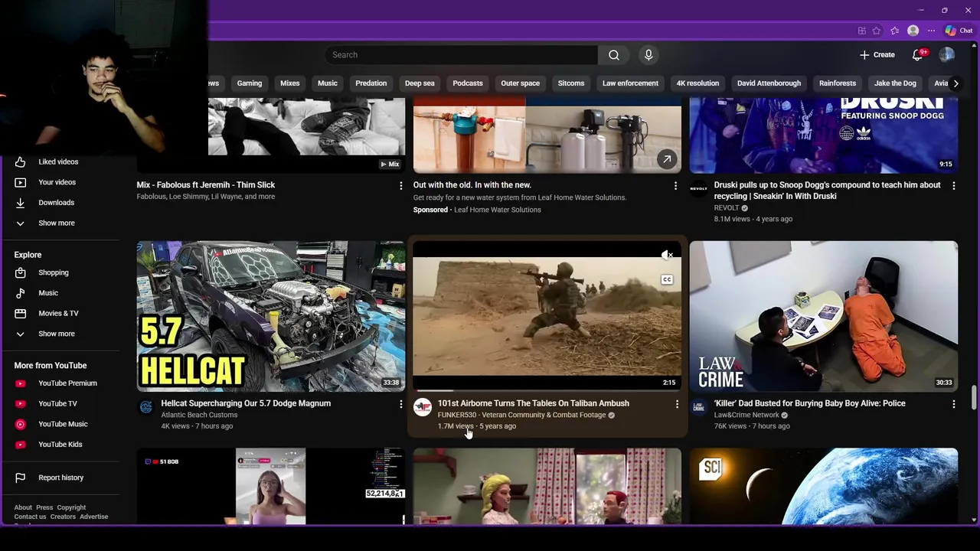Select the Podcasts chip

(468, 83)
